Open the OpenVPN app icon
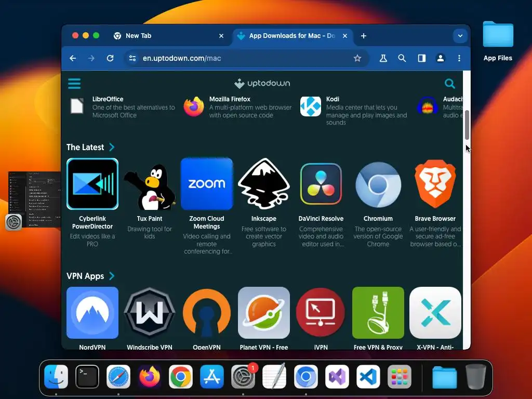Screen dimensions: 532x399 click(x=207, y=313)
